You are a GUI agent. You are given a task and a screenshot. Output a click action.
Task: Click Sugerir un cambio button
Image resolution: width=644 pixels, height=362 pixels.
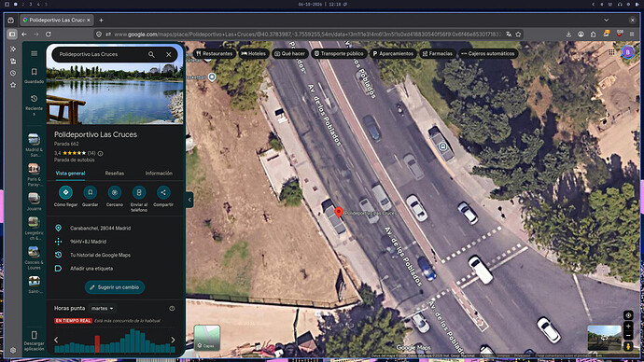[115, 287]
